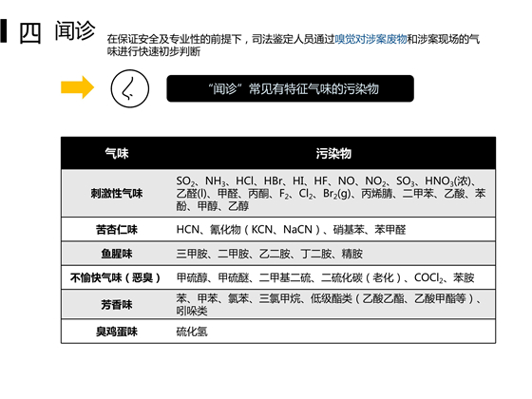532x399 pixels.
Task: Select the 不愉快气味（恶臭）row label
Action: tap(115, 277)
